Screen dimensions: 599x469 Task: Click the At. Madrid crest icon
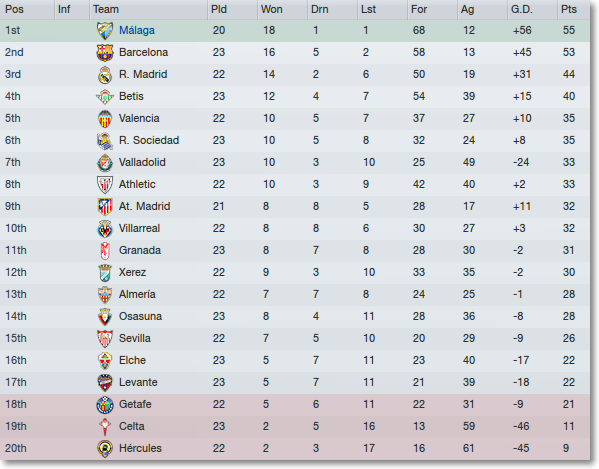[x=105, y=207]
